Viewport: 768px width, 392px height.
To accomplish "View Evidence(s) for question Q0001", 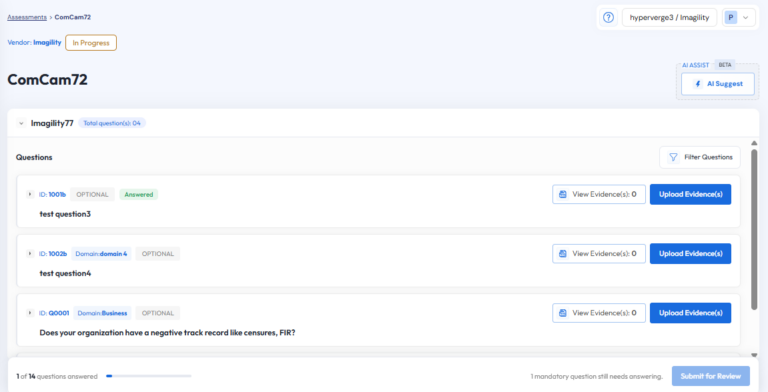I will click(599, 313).
